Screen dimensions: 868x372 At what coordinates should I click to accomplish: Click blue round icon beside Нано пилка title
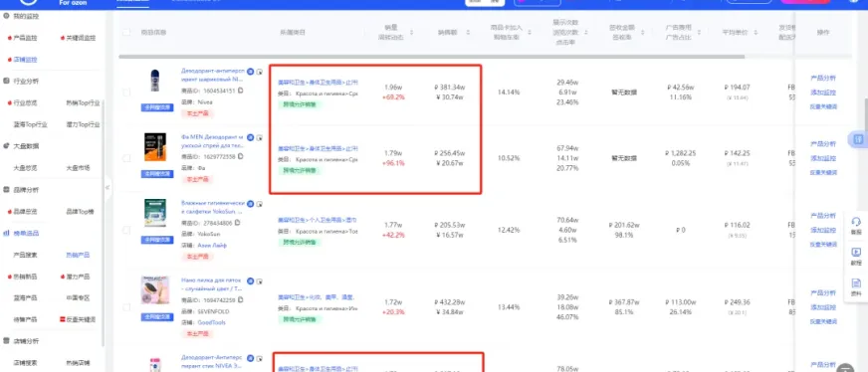250,280
